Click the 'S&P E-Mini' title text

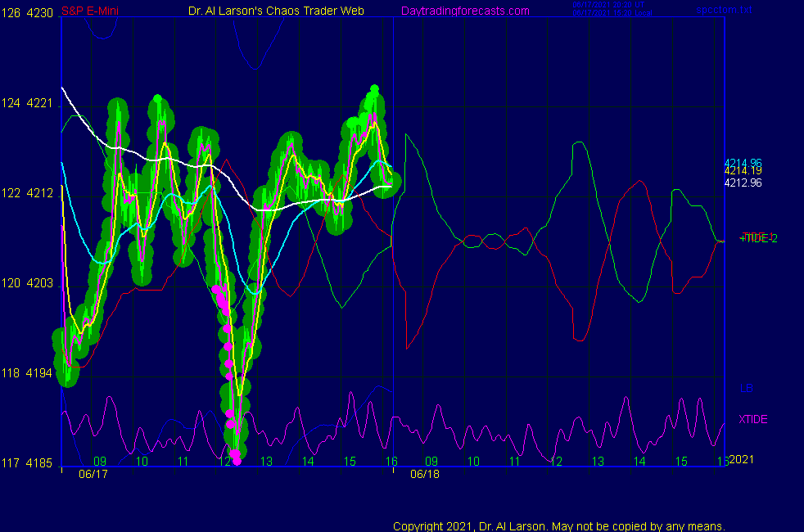click(x=90, y=11)
